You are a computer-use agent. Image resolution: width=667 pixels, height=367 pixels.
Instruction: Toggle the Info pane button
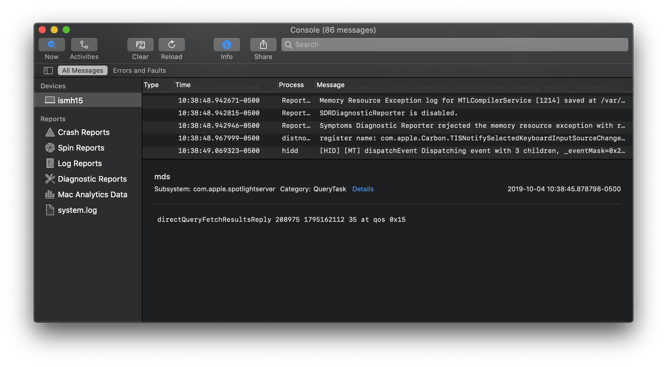[x=226, y=45]
